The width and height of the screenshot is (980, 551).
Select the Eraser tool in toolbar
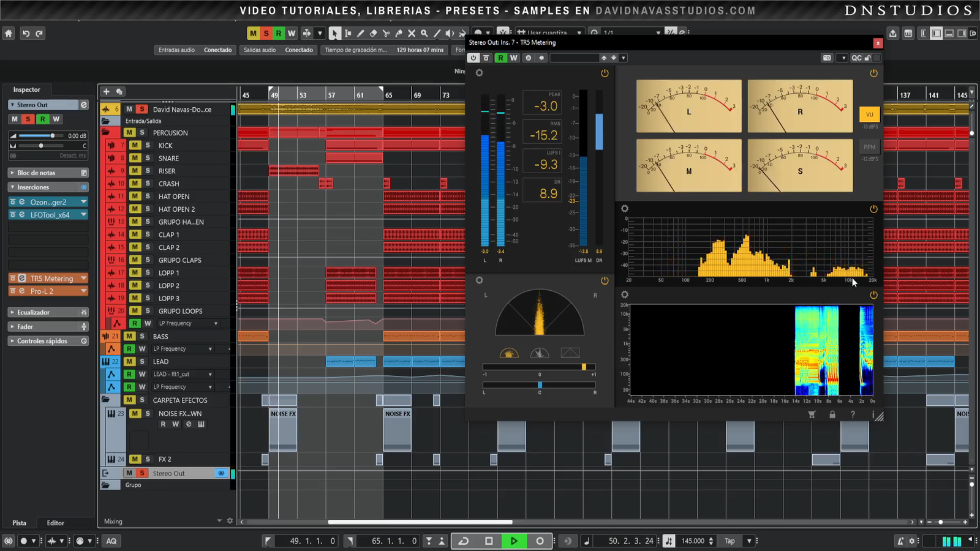click(x=373, y=34)
